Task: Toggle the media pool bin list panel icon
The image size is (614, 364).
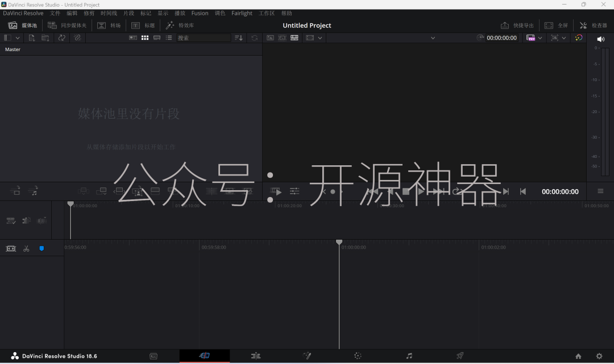Action: [x=7, y=38]
